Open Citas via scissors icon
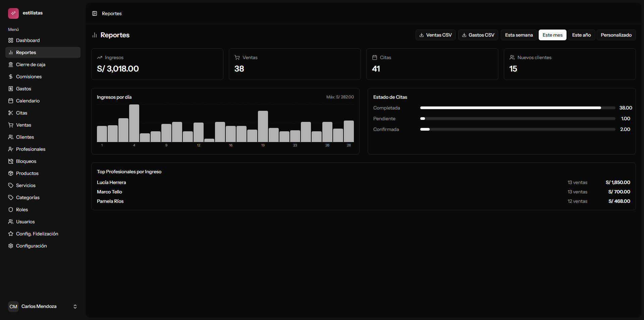This screenshot has width=644, height=320. tap(11, 113)
